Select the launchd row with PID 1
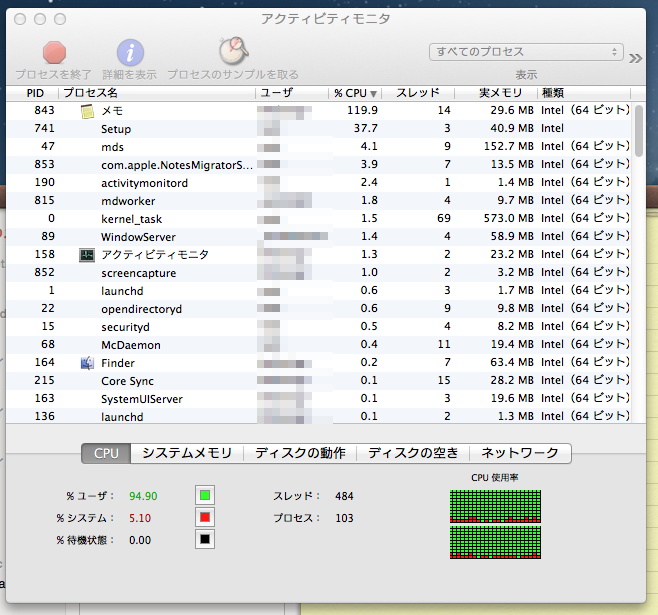 pyautogui.click(x=319, y=291)
